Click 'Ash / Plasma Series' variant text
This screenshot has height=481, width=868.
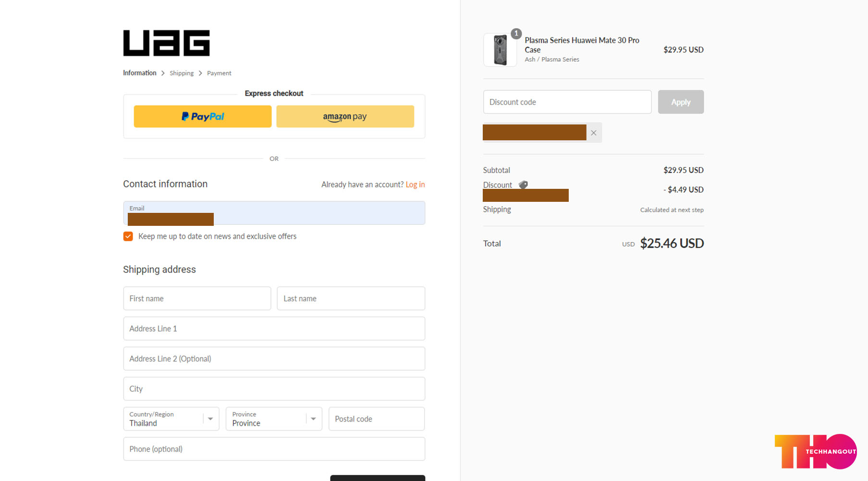pyautogui.click(x=552, y=60)
